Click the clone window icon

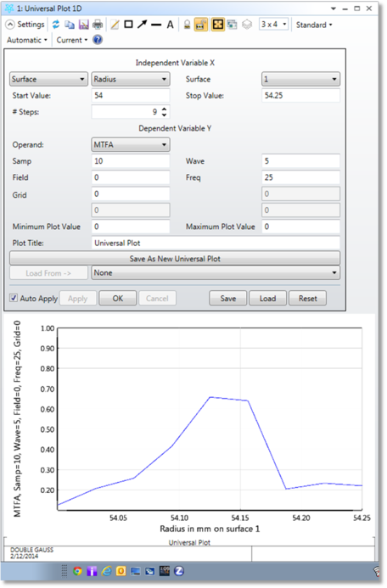pos(233,25)
